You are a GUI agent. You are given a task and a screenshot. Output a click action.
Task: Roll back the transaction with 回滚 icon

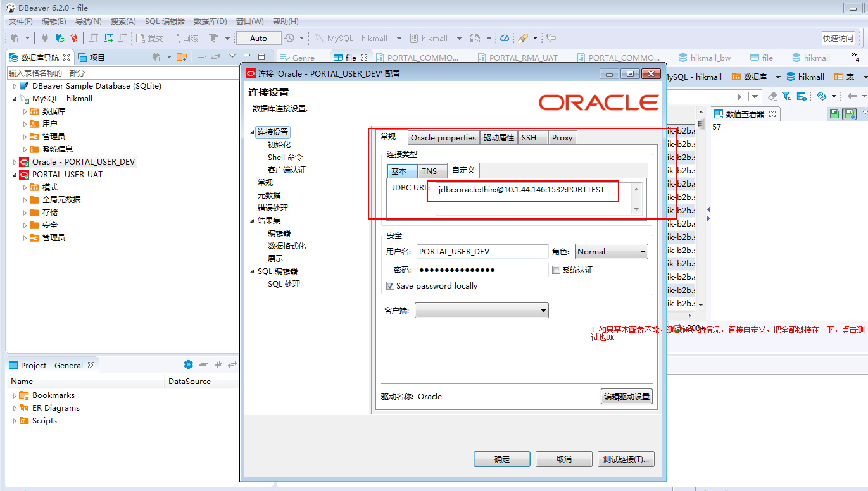(x=187, y=38)
